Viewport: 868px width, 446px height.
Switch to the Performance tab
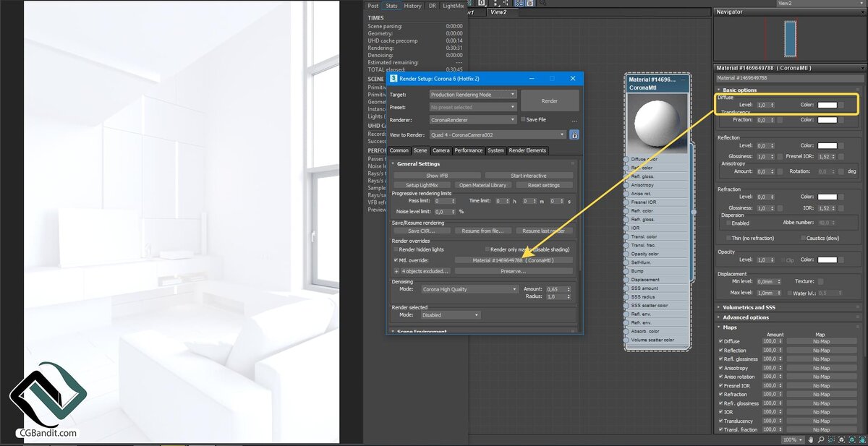point(469,150)
